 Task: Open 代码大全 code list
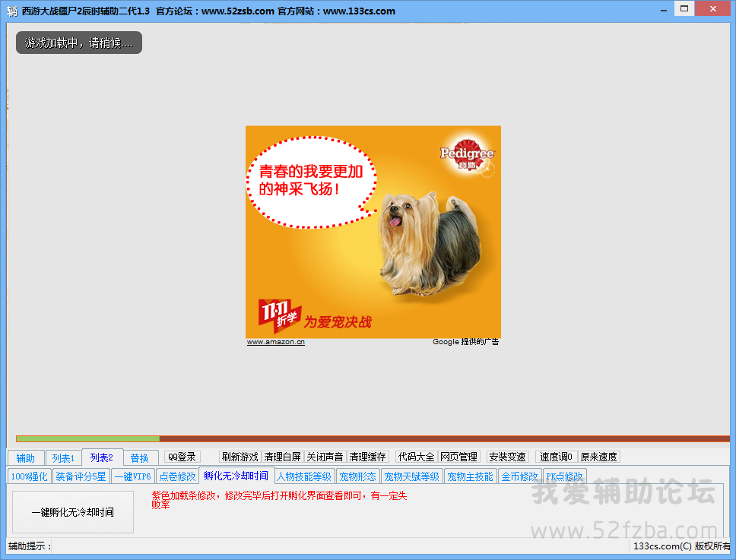coord(417,457)
